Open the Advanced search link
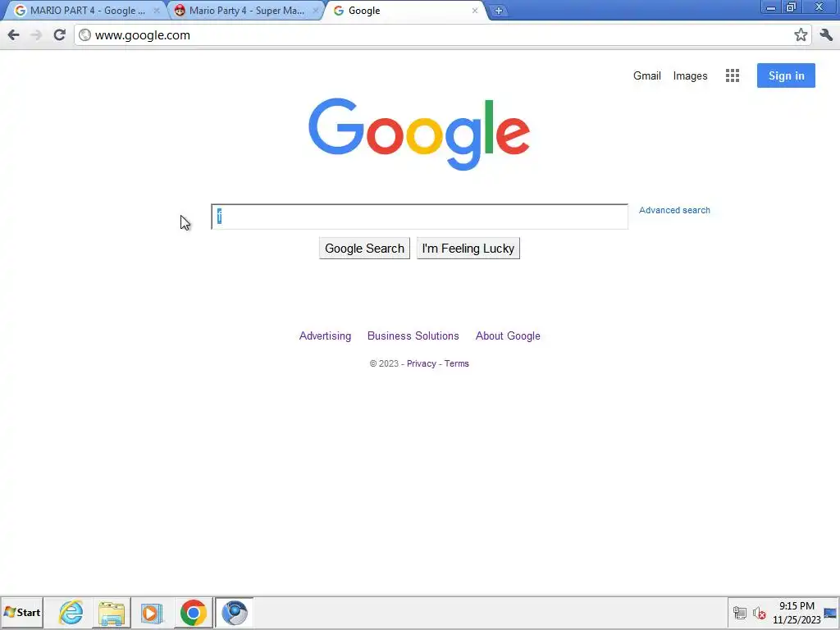Image resolution: width=840 pixels, height=630 pixels. (674, 210)
